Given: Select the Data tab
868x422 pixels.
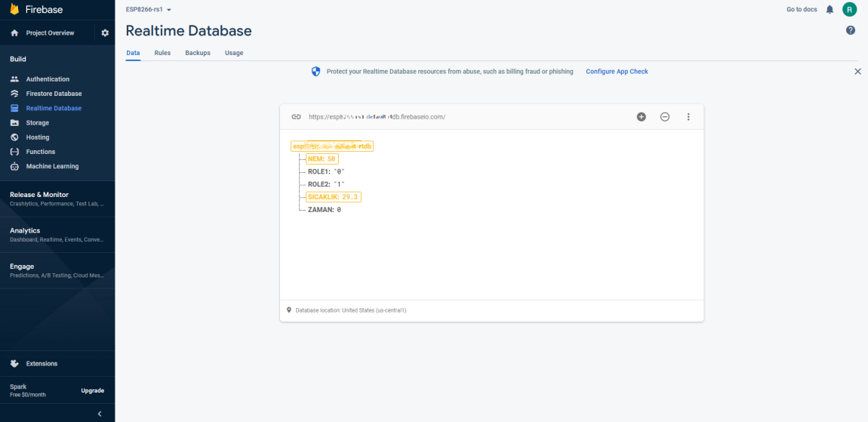Looking at the screenshot, I should [133, 53].
